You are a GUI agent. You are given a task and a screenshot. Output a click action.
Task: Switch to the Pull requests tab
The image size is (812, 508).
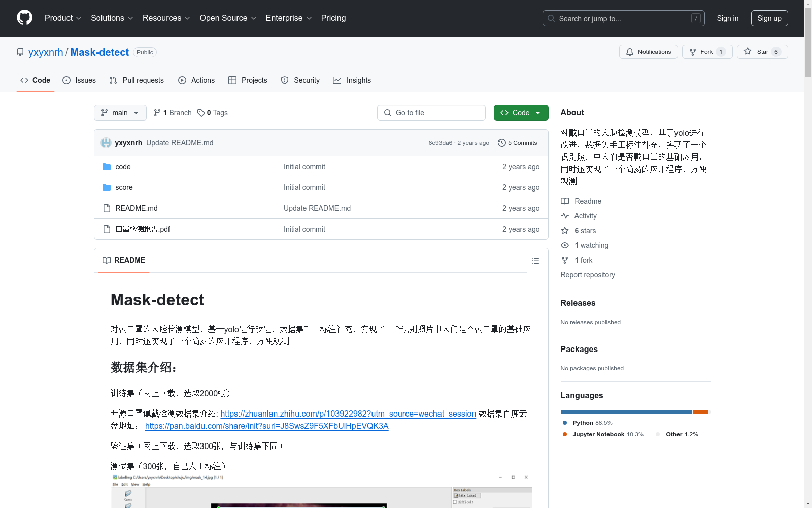(137, 80)
